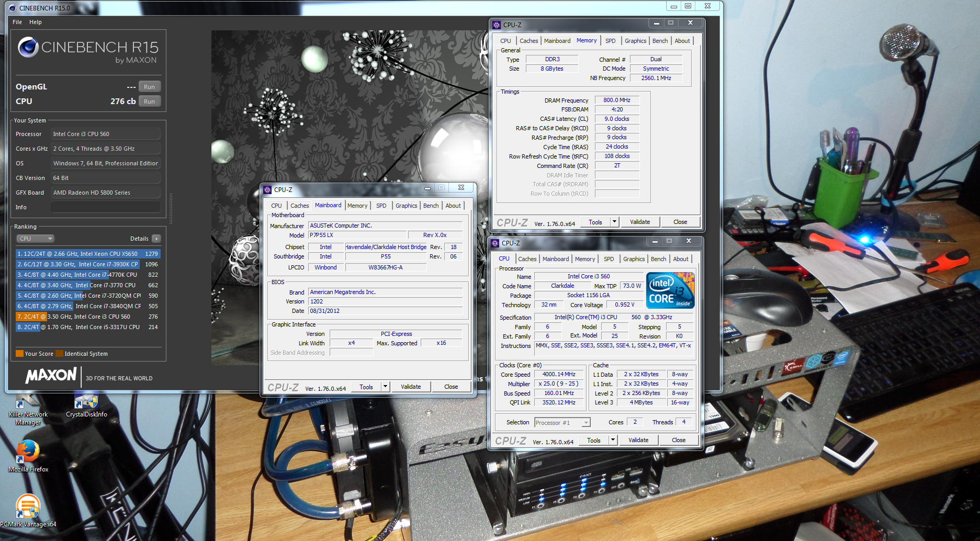Screen dimensions: 980x541
Task: Click Core Speed value 4000.14 MHz
Action: (x=559, y=374)
